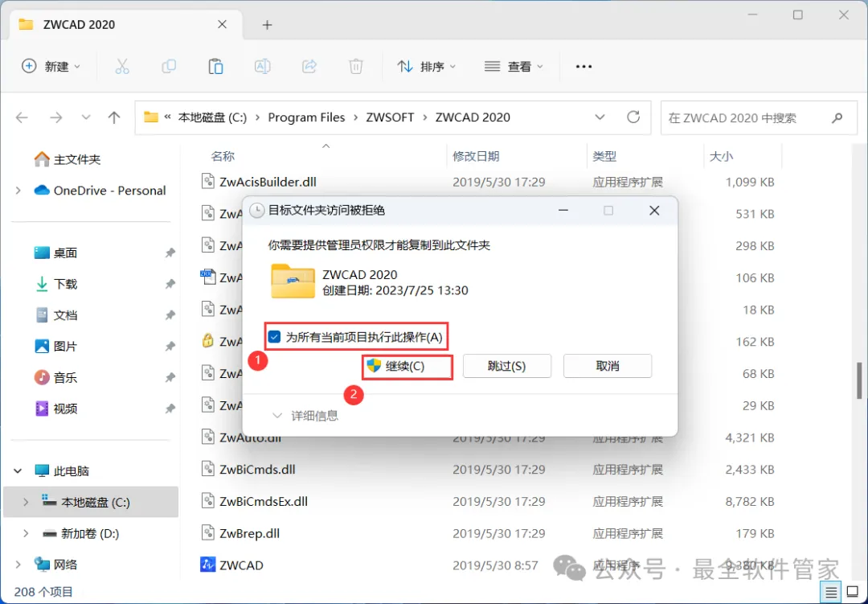Open 音乐 in sidebar
The width and height of the screenshot is (868, 604).
(x=55, y=377)
